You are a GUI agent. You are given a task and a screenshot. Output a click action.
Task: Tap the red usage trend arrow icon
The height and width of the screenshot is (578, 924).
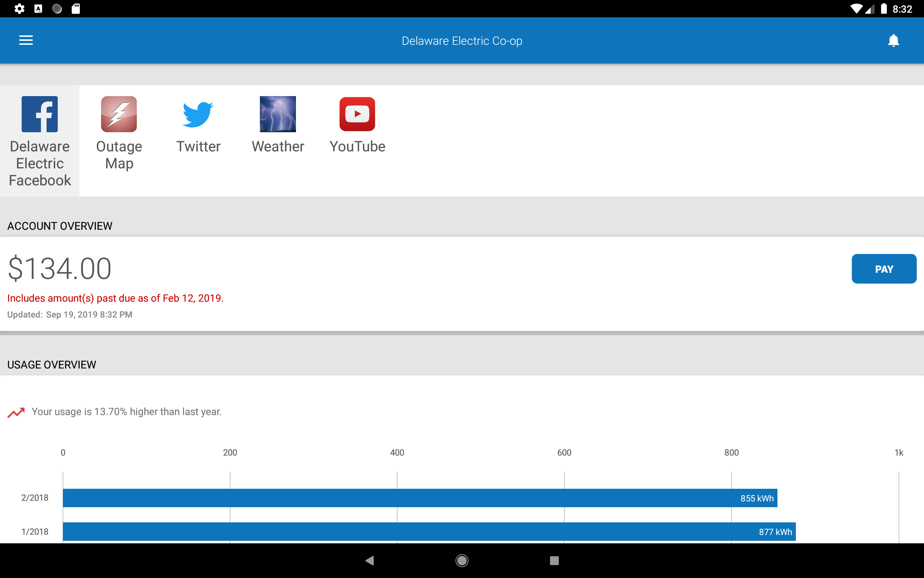[16, 412]
